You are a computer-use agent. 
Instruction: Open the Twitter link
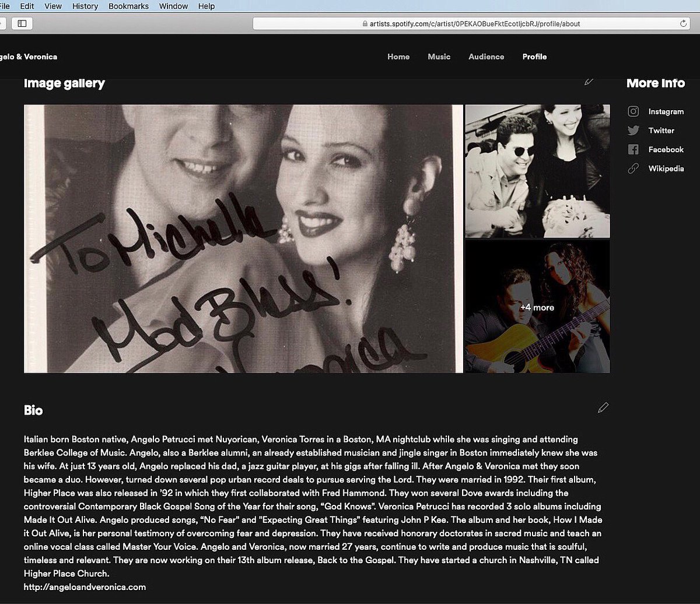(x=661, y=131)
